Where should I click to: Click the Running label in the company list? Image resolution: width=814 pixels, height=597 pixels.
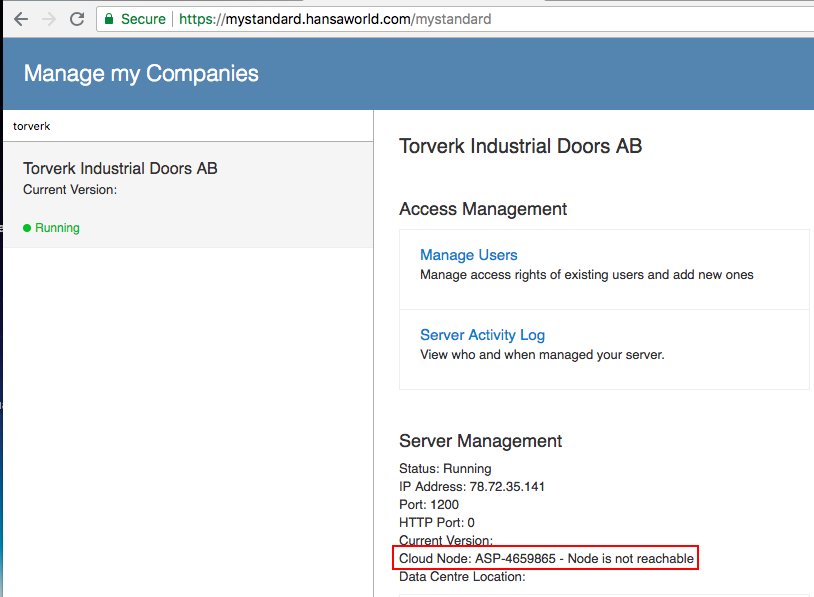(57, 228)
